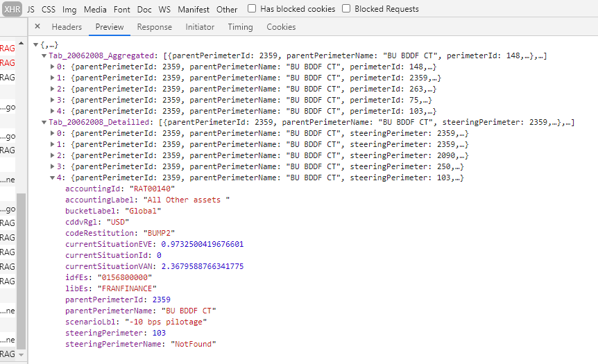Expand Detailled item 0 row
The height and width of the screenshot is (364, 598).
pos(52,133)
